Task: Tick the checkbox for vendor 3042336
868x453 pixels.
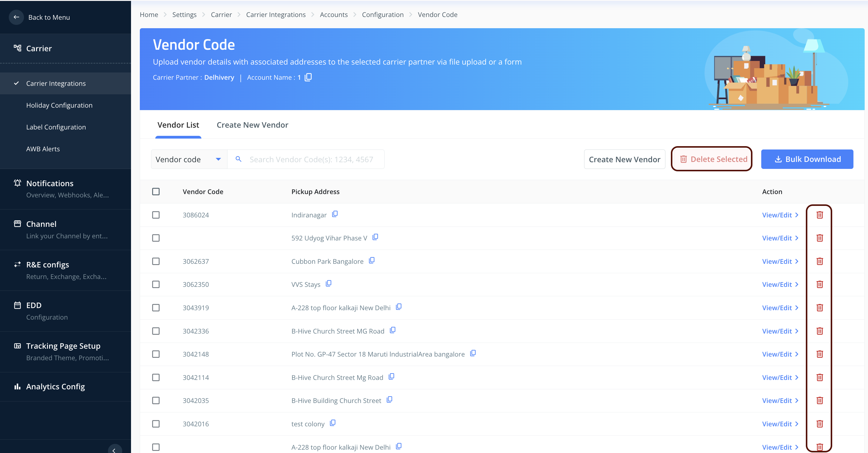Action: point(156,331)
